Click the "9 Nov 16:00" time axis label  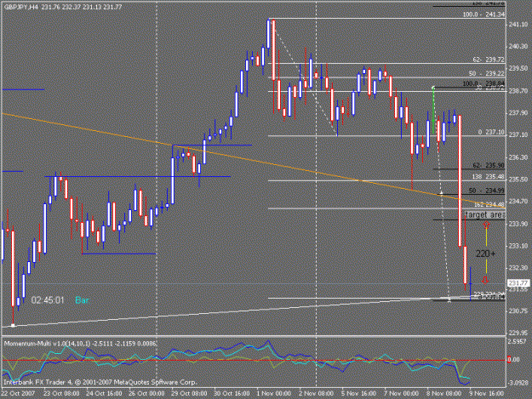click(486, 393)
